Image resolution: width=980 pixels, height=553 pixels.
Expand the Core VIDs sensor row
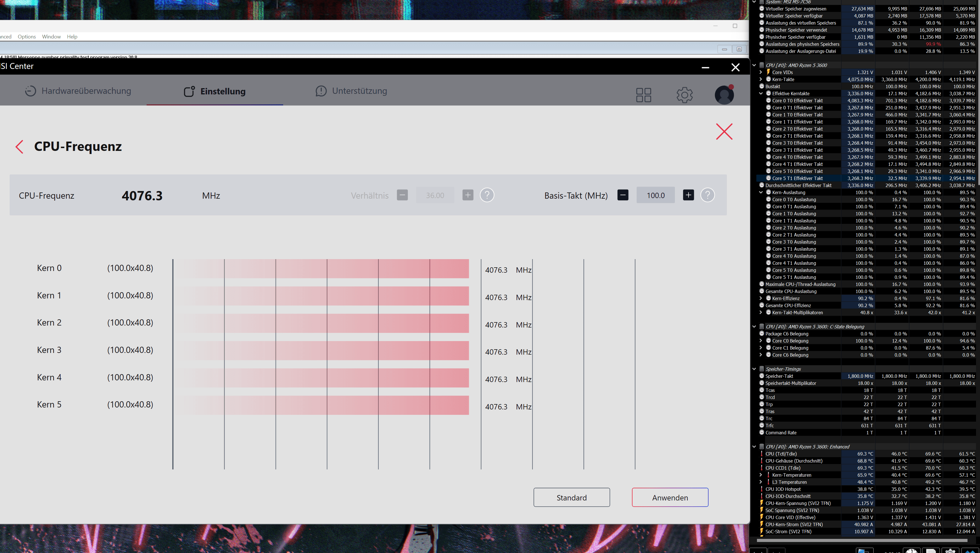pos(761,72)
